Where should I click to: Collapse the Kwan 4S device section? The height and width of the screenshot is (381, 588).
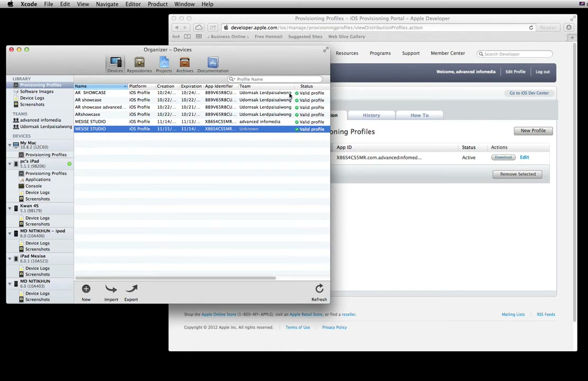(x=10, y=208)
